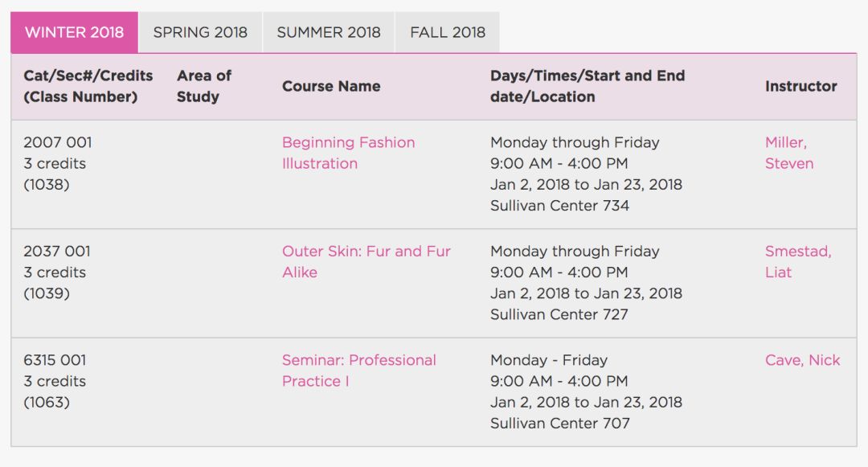Select the 2007 001 class number cell
Viewport: 868px width, 467px height.
pos(58,163)
